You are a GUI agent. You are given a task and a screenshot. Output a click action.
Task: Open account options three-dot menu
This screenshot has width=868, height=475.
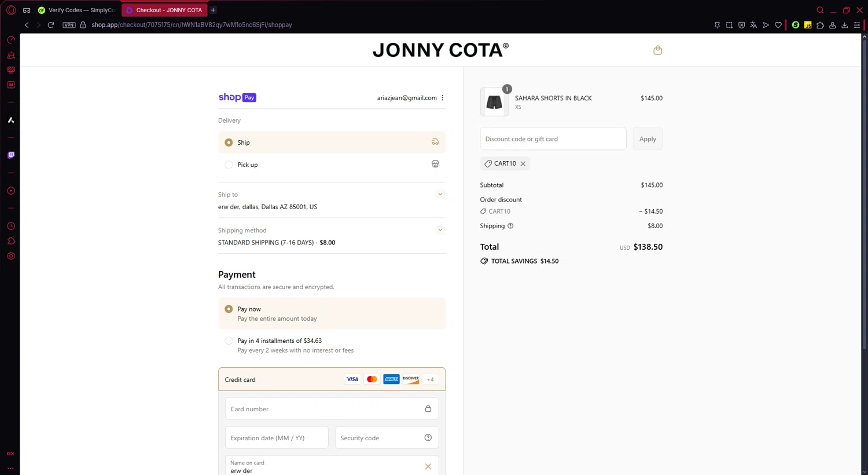[x=443, y=98]
